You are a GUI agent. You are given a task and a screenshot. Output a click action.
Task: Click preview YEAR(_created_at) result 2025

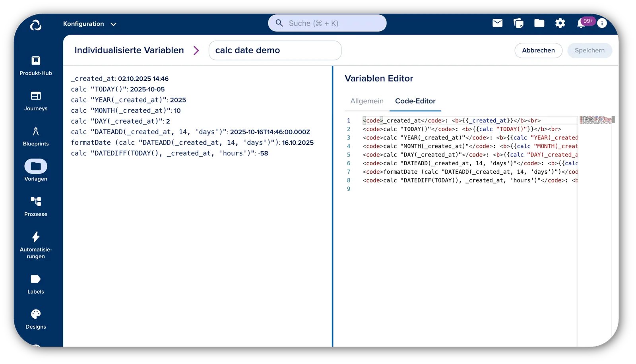(x=178, y=100)
